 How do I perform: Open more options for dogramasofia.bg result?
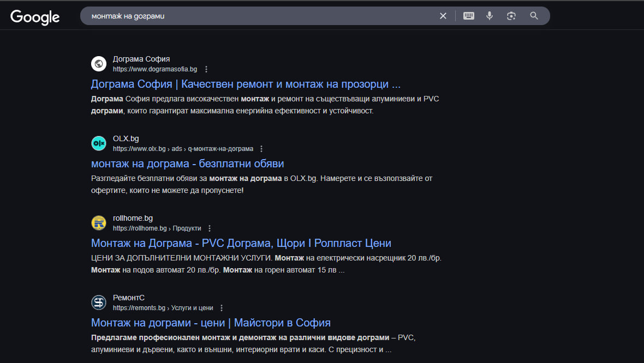click(x=206, y=69)
